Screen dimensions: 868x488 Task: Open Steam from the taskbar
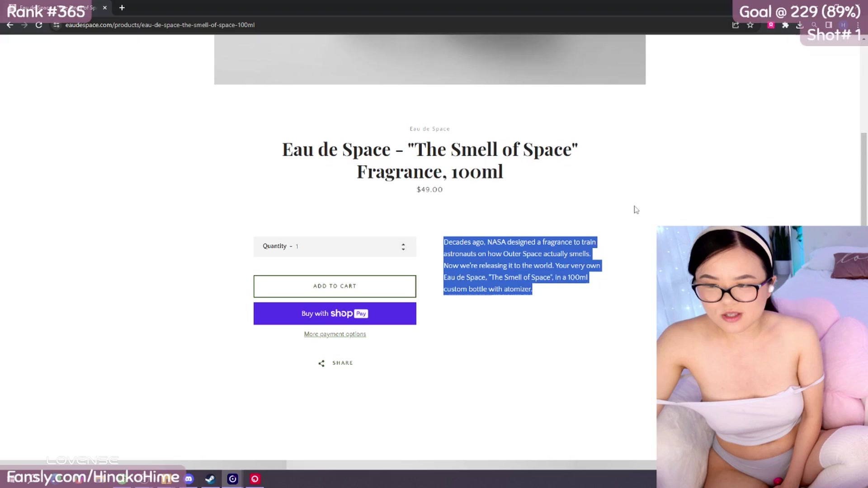click(x=210, y=479)
